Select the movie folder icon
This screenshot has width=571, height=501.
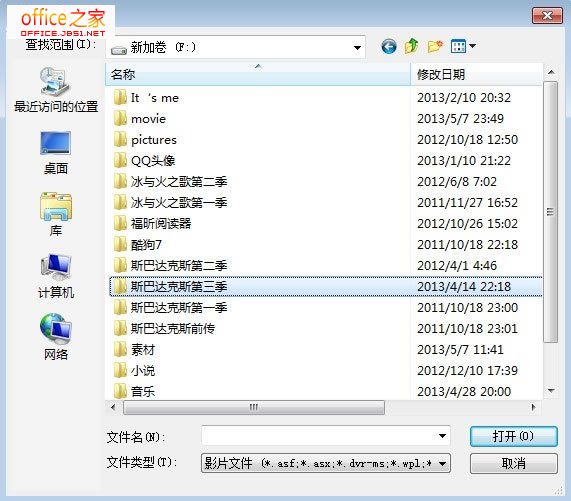pyautogui.click(x=120, y=119)
